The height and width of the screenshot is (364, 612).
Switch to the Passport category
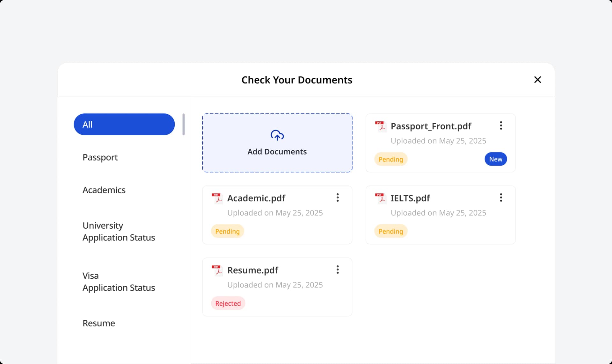tap(100, 157)
